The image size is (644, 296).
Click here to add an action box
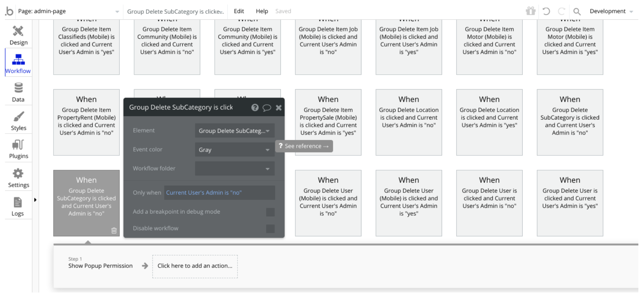[x=195, y=266]
